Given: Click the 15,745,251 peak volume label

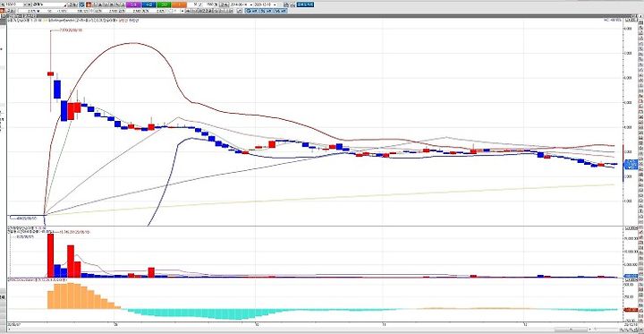Looking at the screenshot, I should [x=74, y=233].
